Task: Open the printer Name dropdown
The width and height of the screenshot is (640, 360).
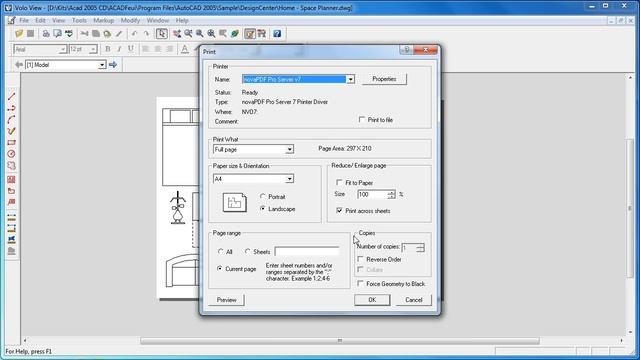Action: coord(350,79)
